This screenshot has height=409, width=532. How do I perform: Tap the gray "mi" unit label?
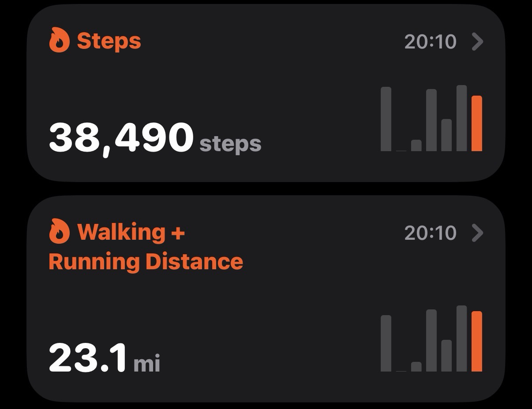[147, 364]
